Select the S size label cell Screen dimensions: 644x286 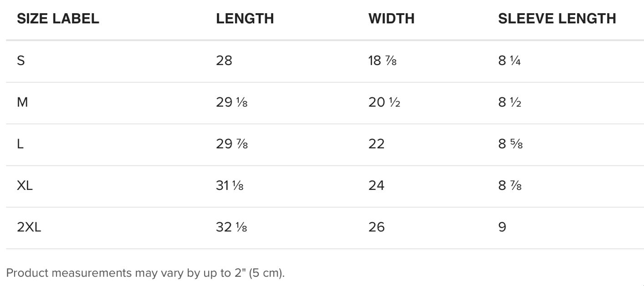[x=21, y=61]
